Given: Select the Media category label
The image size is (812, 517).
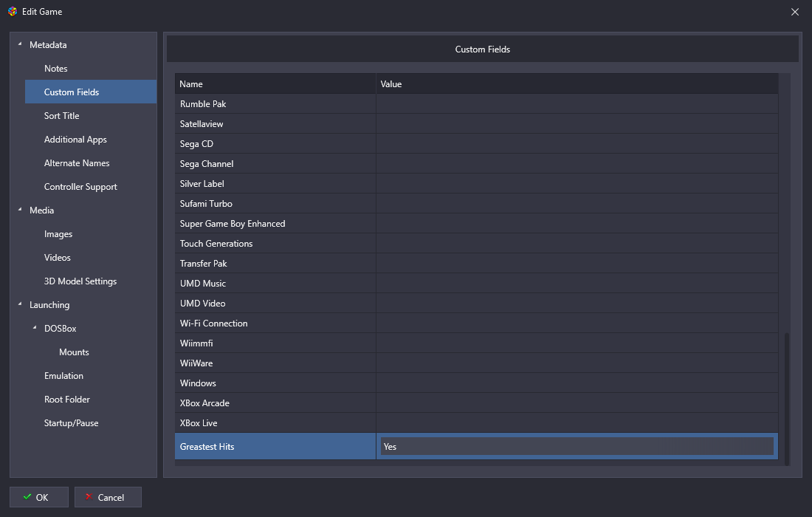Looking at the screenshot, I should coord(41,210).
